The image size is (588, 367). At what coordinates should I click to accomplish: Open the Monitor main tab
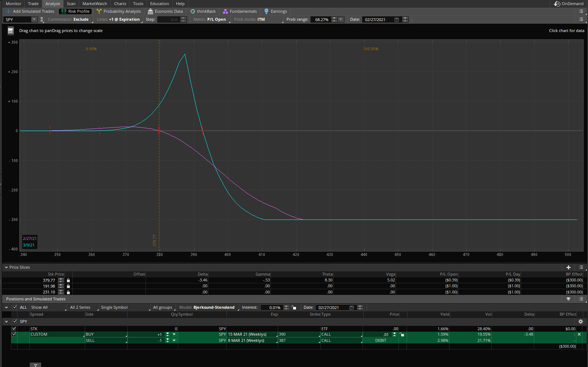(13, 4)
